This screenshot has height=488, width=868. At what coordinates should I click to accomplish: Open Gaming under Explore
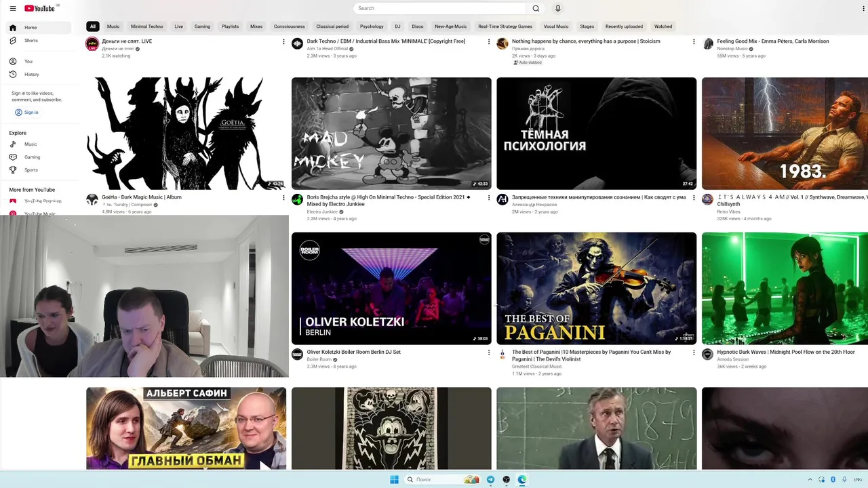point(39,157)
